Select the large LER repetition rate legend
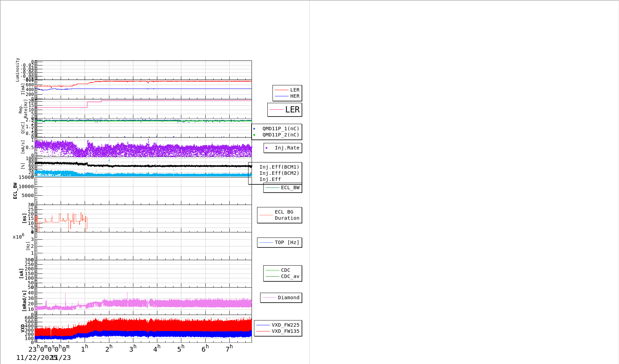 coord(285,110)
